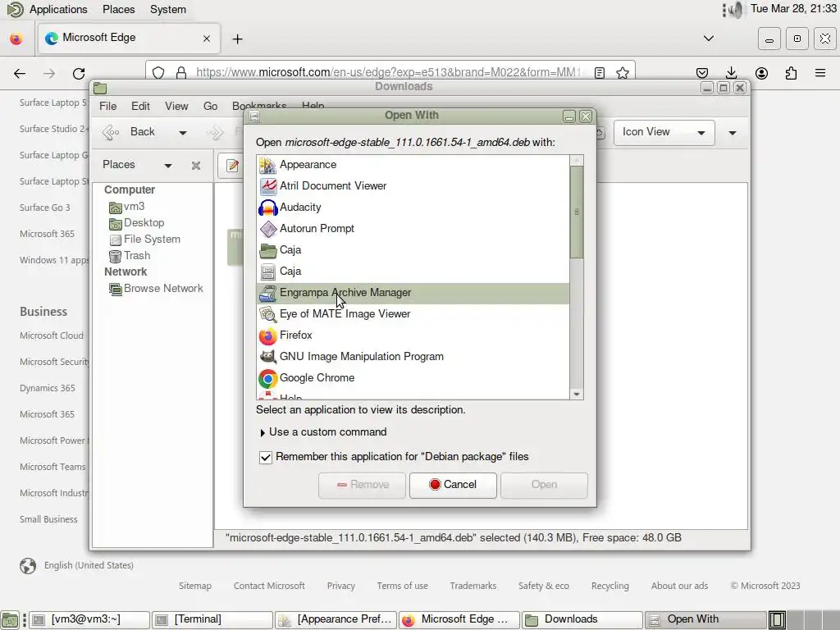Go back in the browser toolbar

tap(20, 73)
